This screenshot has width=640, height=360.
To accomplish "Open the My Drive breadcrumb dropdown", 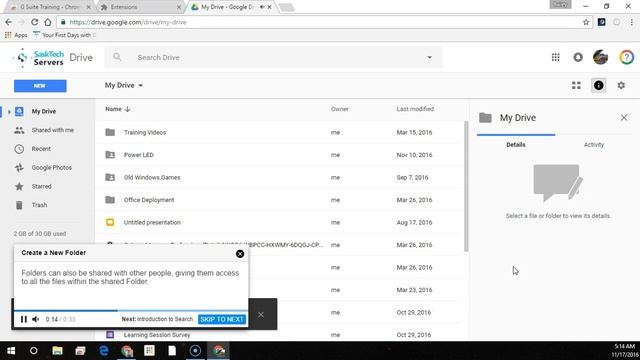I will 124,85.
